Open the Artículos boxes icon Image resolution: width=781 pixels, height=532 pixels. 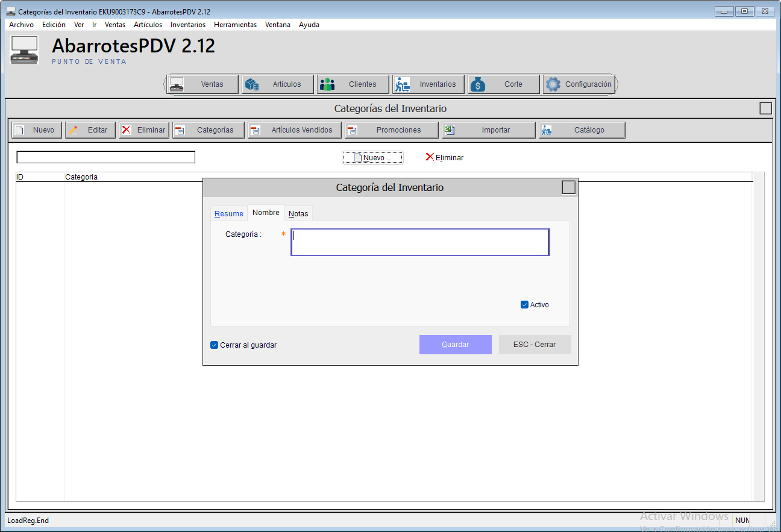tap(251, 84)
